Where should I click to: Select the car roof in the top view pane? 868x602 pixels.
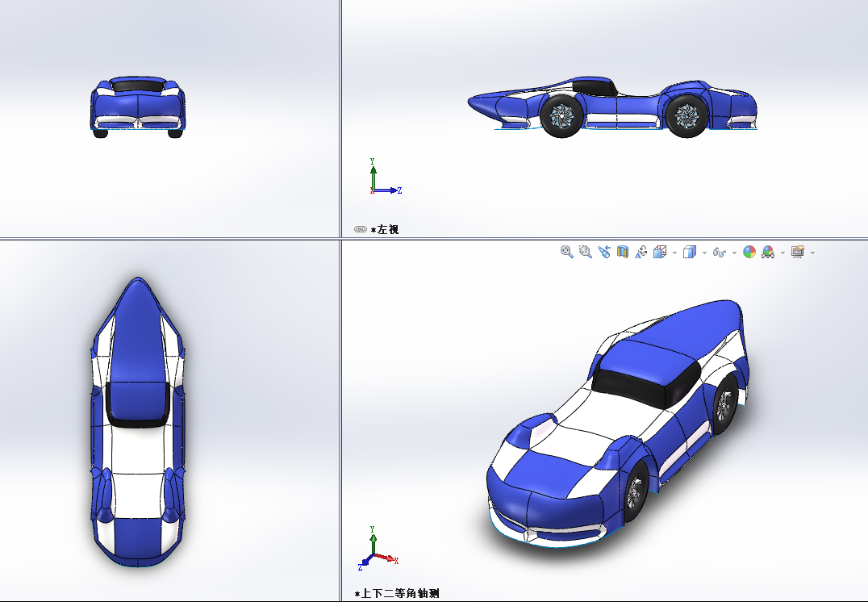137,402
